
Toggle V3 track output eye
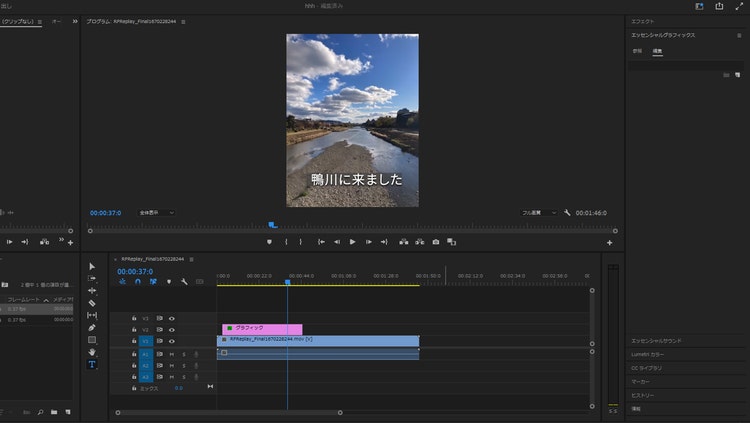pyautogui.click(x=171, y=318)
